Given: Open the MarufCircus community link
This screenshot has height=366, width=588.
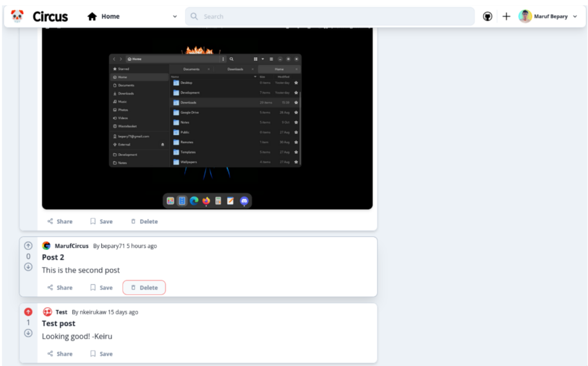Looking at the screenshot, I should 71,246.
